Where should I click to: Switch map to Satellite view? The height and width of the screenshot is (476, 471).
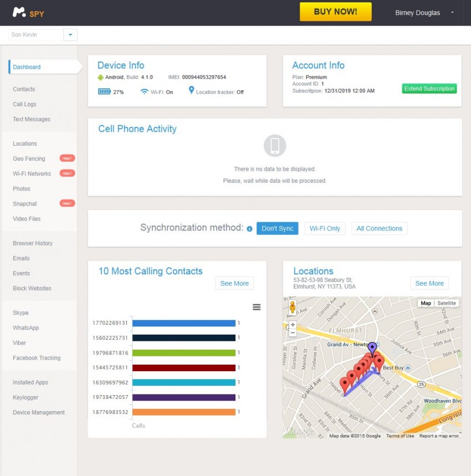click(x=447, y=303)
